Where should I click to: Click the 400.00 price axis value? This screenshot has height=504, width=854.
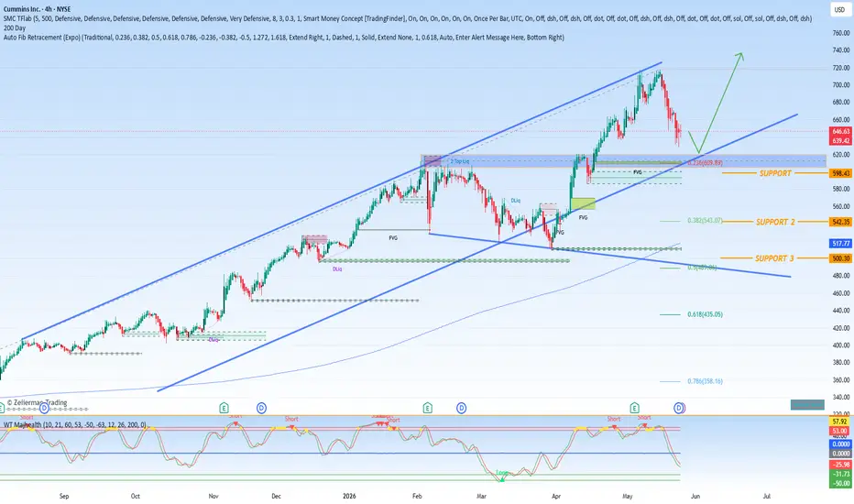coord(841,345)
